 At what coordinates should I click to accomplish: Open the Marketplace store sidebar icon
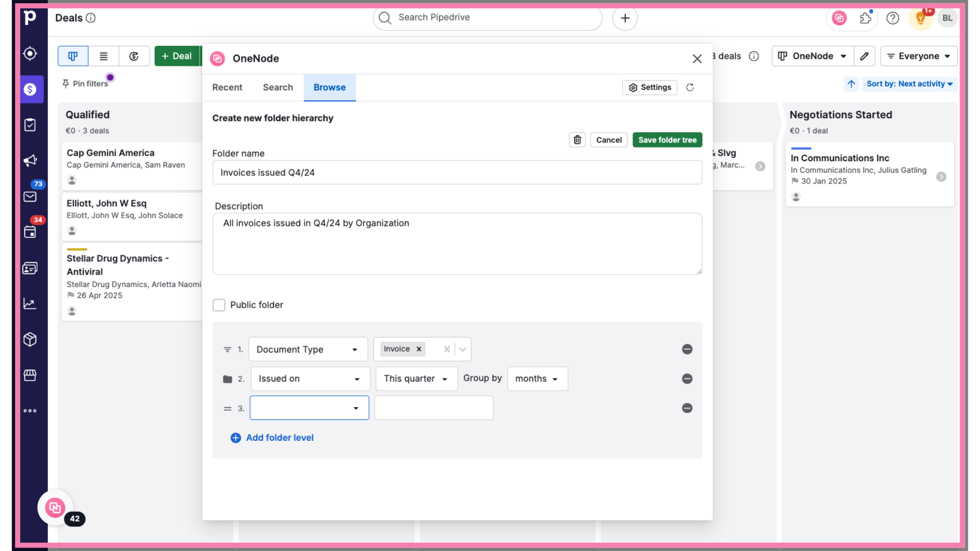tap(30, 375)
